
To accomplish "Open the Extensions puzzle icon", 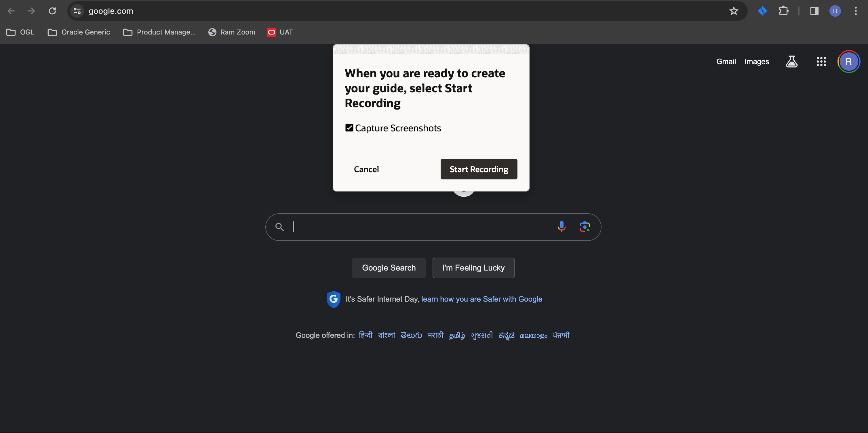I will tap(783, 11).
